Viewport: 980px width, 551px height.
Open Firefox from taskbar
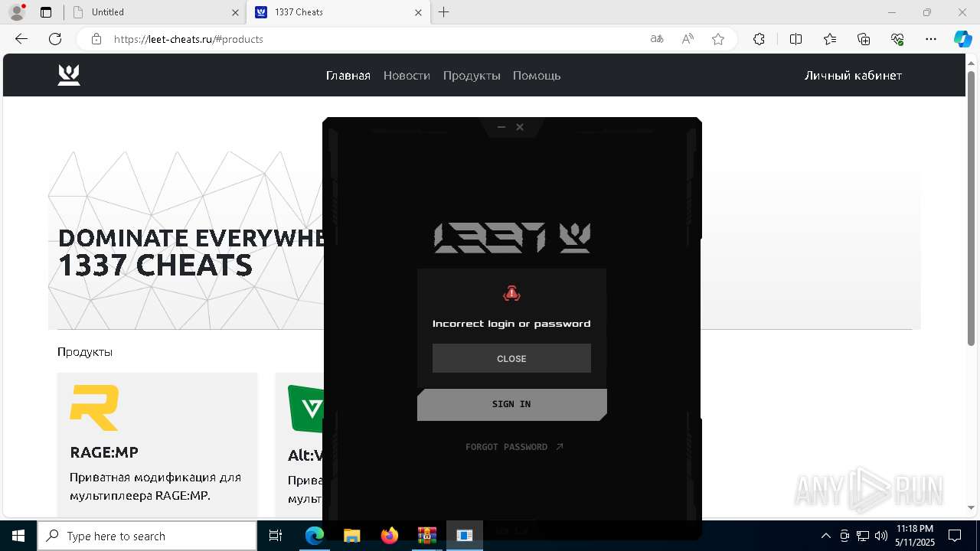pyautogui.click(x=390, y=536)
